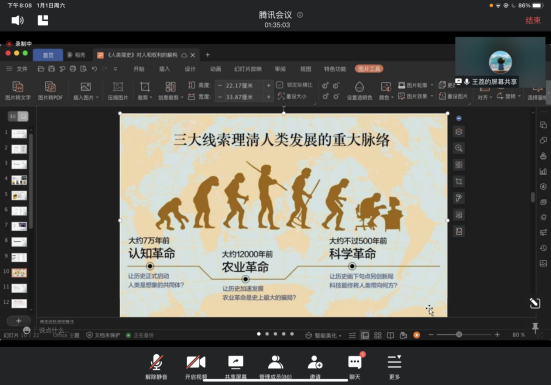Unmute microphone in meeting toolbar
The height and width of the screenshot is (385, 551).
pyautogui.click(x=156, y=366)
